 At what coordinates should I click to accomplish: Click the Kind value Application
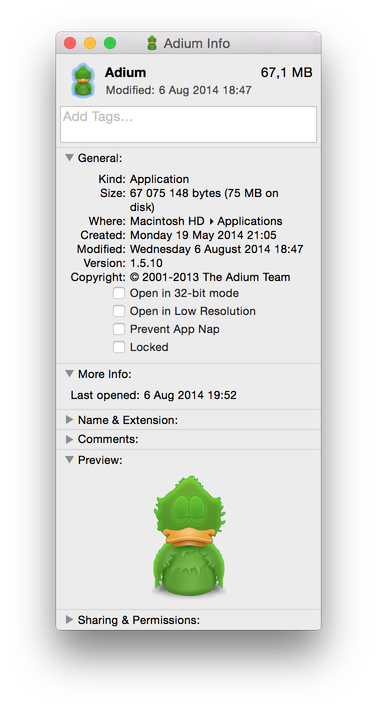159,179
